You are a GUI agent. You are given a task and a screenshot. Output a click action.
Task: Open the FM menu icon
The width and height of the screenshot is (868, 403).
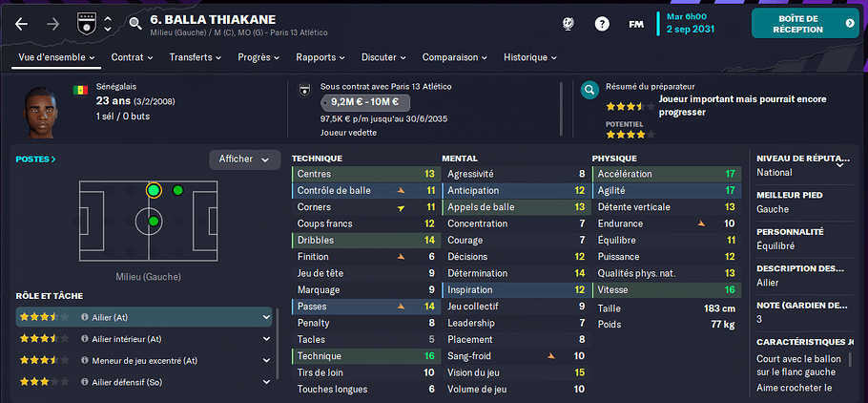635,24
